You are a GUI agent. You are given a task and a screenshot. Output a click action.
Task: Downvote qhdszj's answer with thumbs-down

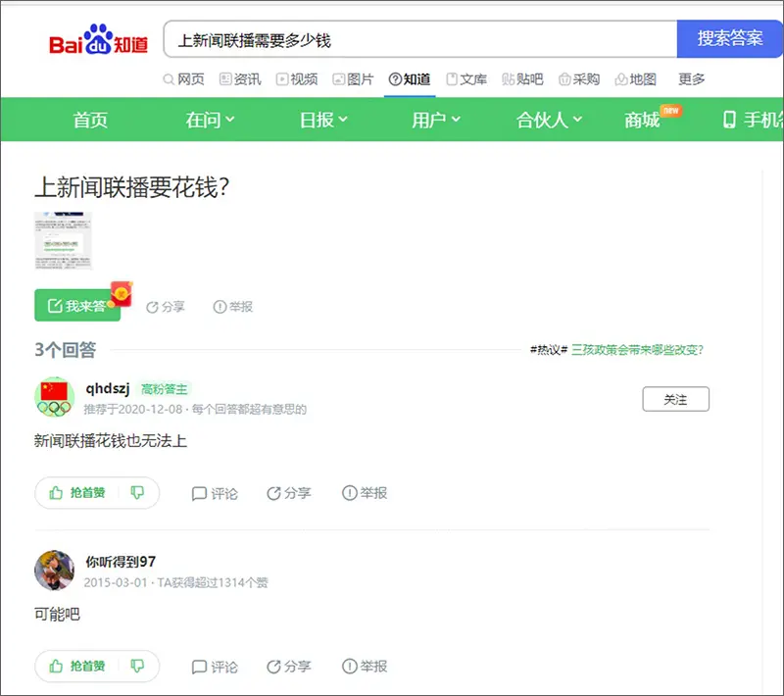click(137, 493)
